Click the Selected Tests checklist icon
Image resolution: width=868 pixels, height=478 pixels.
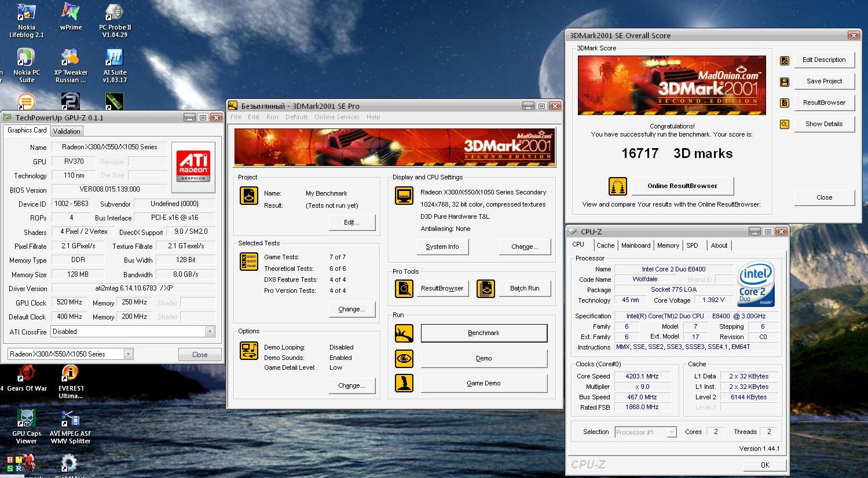pos(249,262)
